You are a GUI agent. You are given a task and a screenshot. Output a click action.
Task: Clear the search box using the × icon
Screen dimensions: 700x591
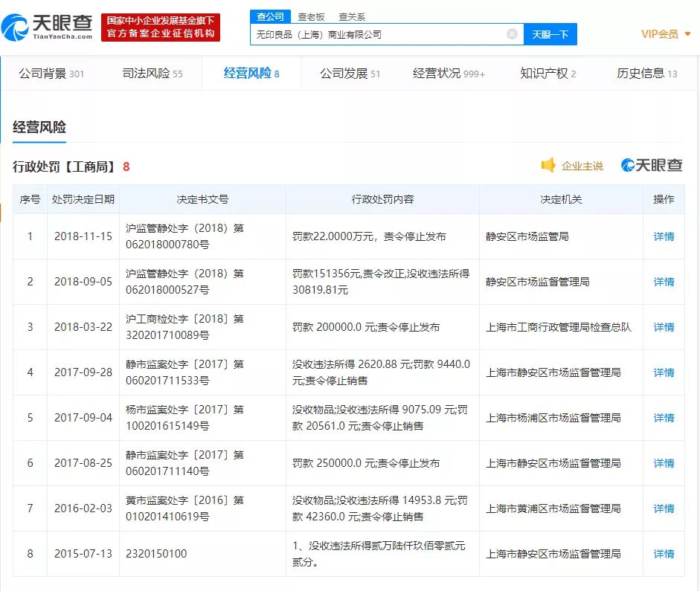point(510,33)
